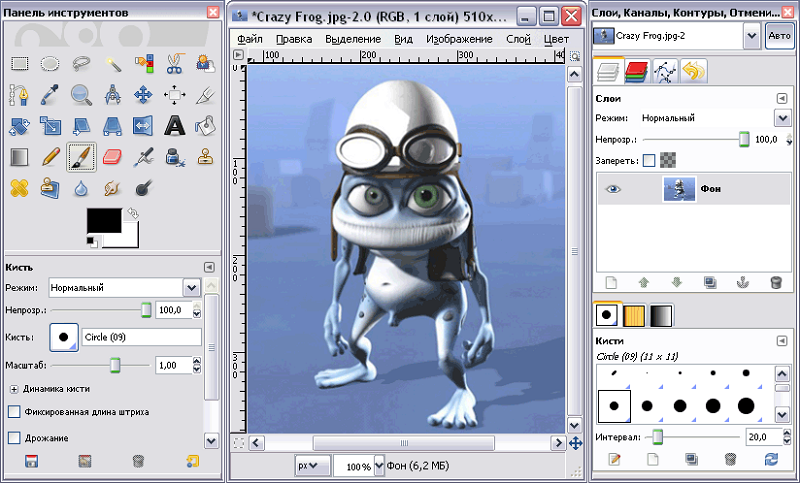Open the Слой menu
The height and width of the screenshot is (483, 800).
518,39
